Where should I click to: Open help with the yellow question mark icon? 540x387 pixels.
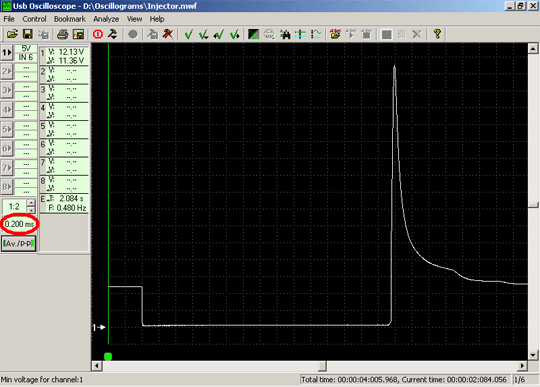point(437,34)
